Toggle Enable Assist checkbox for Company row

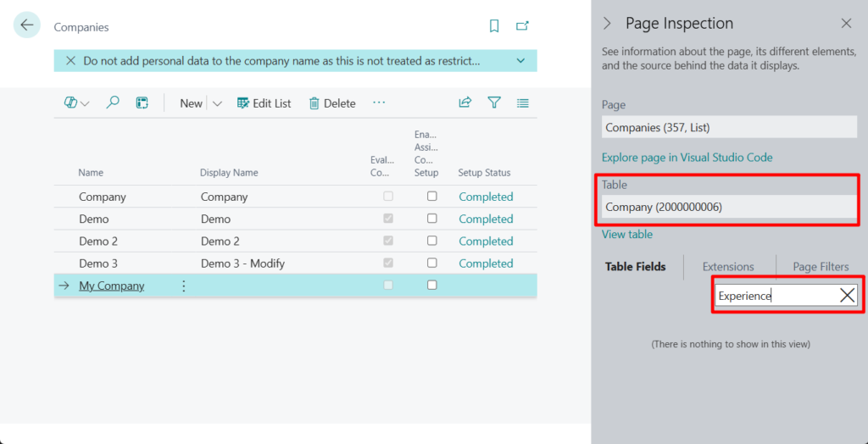[x=432, y=197]
